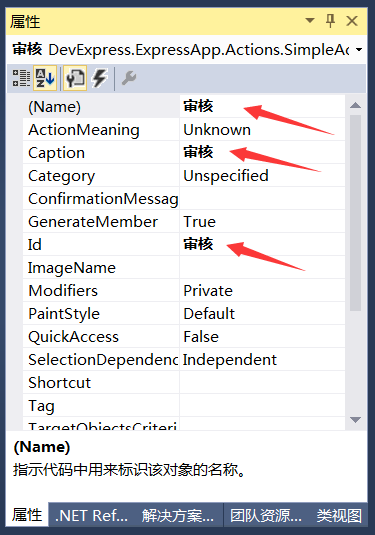Viewport: 375px width, 535px height.
Task: Edit the Id value field
Action: [x=262, y=245]
